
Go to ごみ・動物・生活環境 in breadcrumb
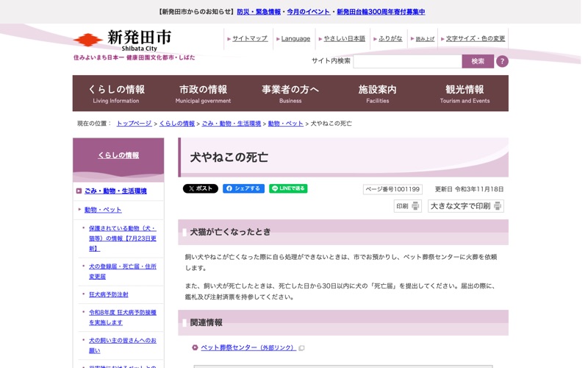[x=232, y=123]
